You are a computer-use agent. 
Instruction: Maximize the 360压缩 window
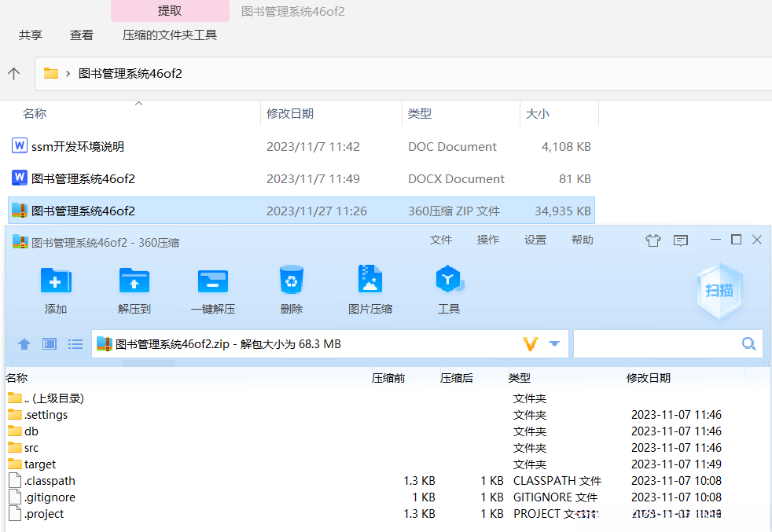point(736,240)
